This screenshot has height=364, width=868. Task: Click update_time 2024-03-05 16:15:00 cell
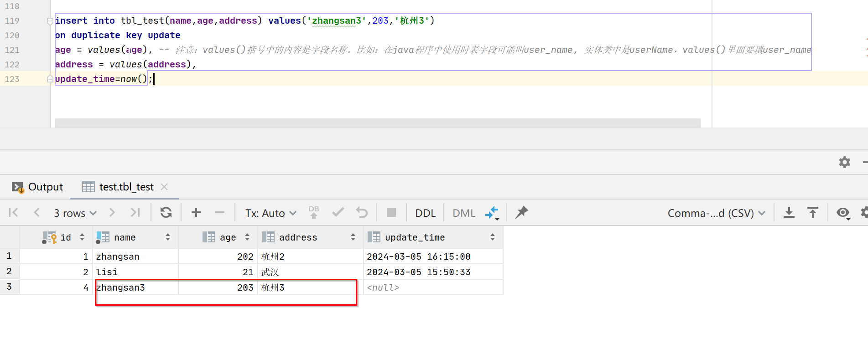tap(433, 256)
